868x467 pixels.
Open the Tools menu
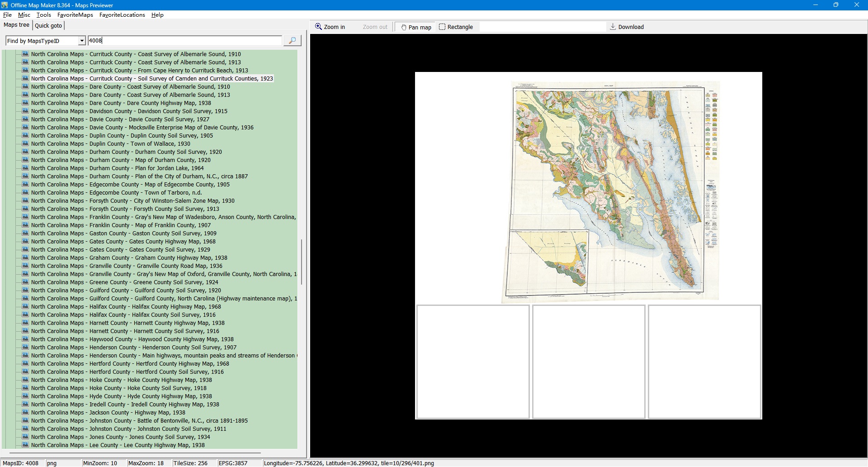[44, 15]
